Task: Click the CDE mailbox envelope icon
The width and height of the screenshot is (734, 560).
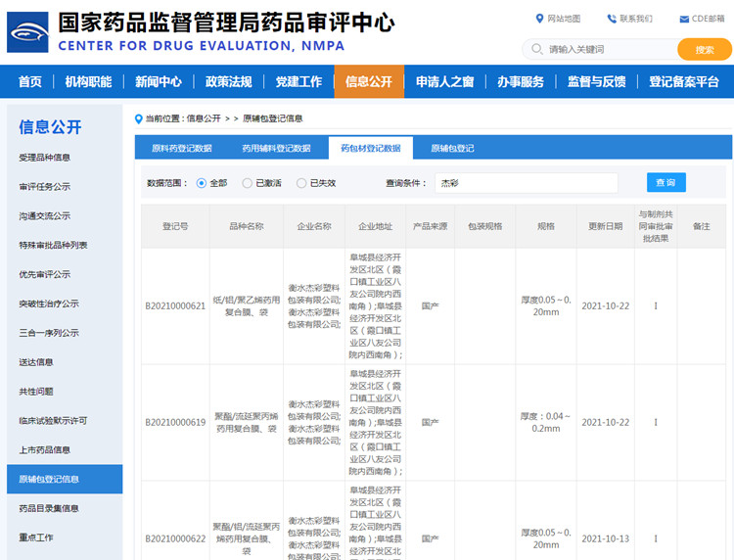Action: [x=684, y=20]
